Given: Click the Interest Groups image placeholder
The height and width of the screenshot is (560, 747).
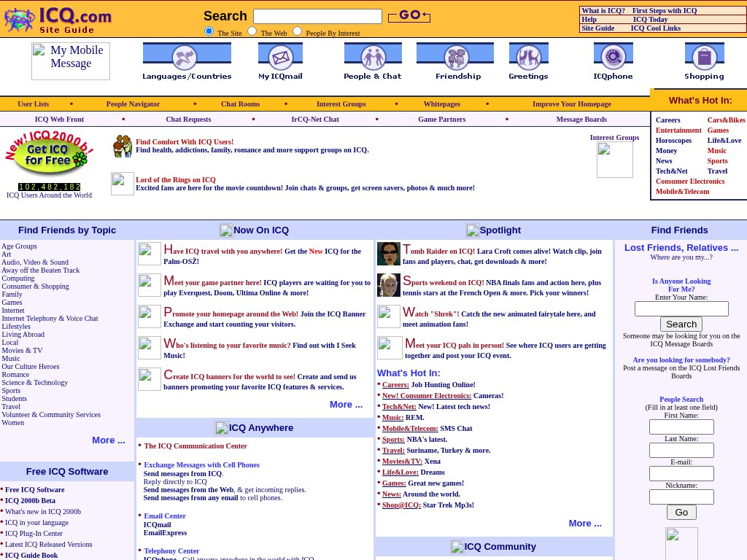Looking at the screenshot, I should tap(614, 160).
